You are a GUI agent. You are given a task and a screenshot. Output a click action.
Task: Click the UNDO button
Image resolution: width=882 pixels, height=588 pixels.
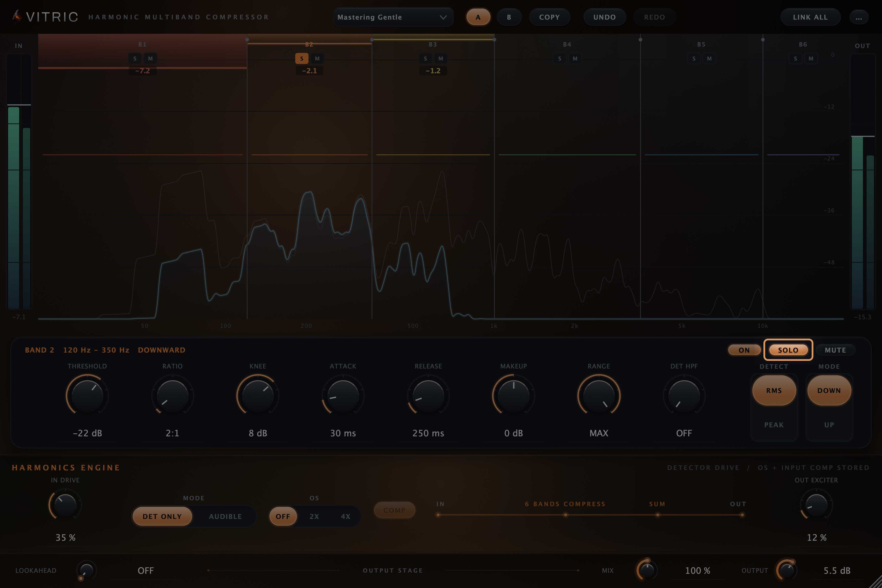604,17
